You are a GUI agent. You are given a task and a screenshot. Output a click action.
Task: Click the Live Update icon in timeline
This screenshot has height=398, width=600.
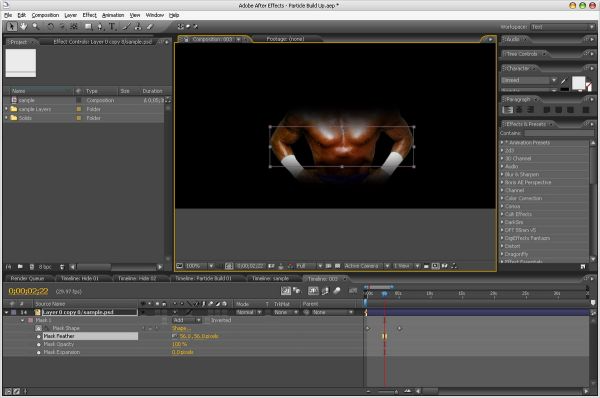pos(286,291)
